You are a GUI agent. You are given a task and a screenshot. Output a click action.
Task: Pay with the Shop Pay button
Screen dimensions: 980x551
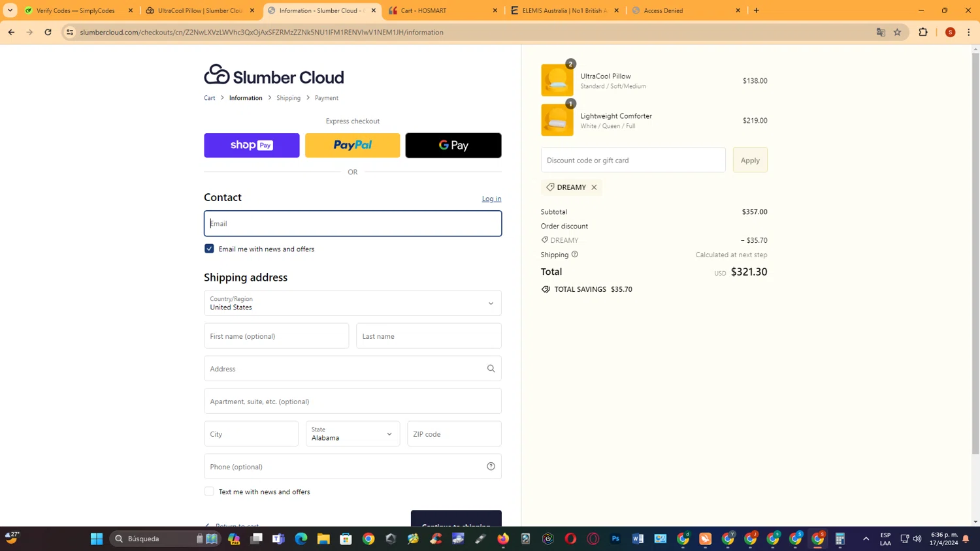tap(252, 145)
